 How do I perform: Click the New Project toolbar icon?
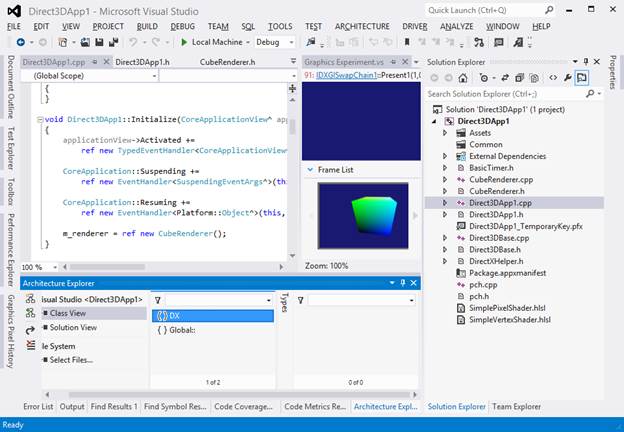click(62, 42)
